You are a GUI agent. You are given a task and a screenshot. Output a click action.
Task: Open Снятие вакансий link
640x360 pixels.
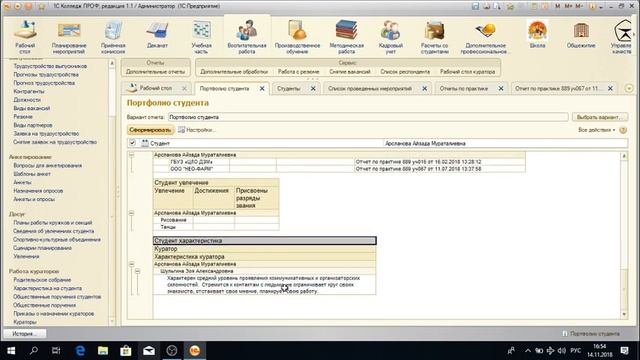pos(350,71)
